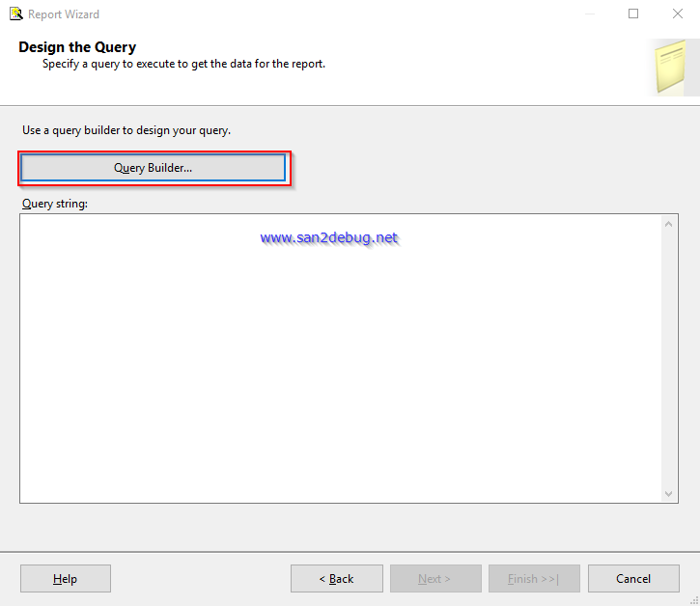700x606 pixels.
Task: Click 'Specify a query to execute' description text
Action: pos(183,64)
